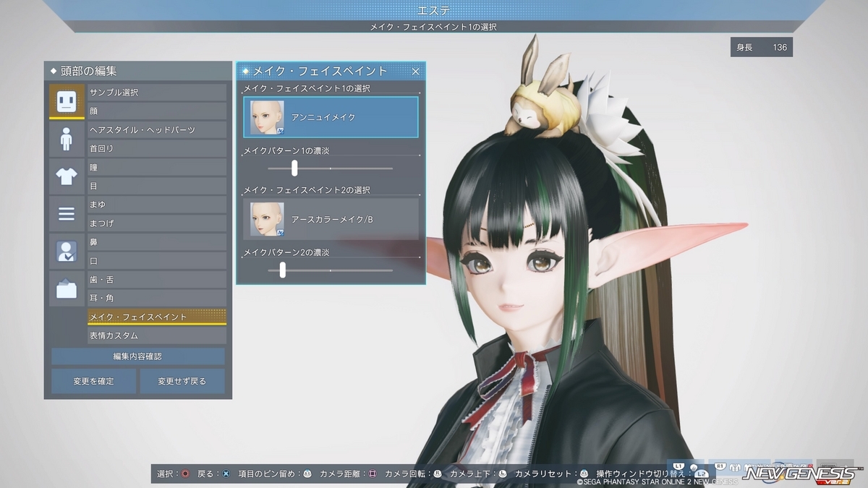The image size is (868, 488).
Task: Click the アンニュイメイク selection row
Action: (331, 117)
